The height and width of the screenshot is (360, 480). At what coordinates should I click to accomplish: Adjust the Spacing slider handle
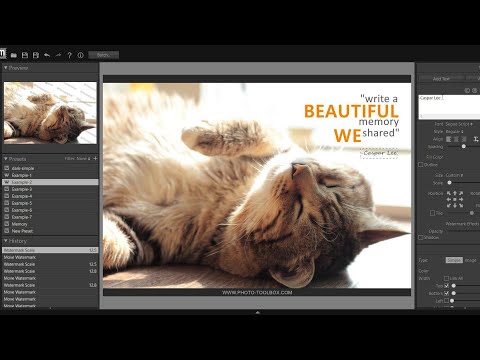point(464,147)
